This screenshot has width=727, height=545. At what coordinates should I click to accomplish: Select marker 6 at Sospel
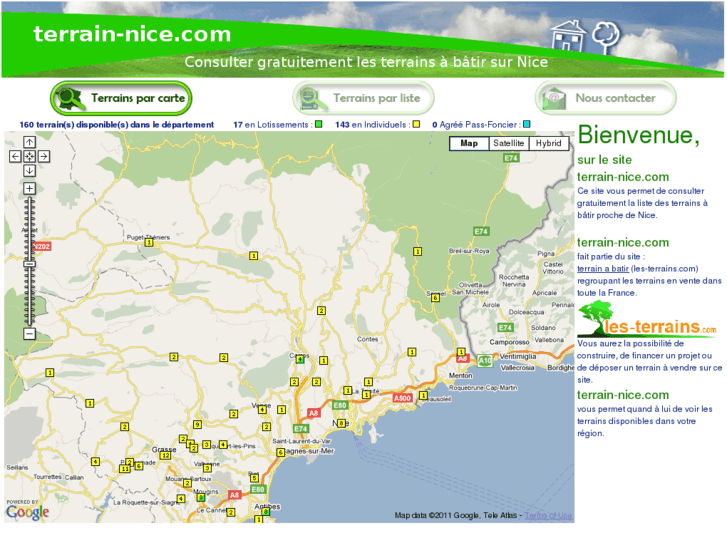tap(435, 298)
